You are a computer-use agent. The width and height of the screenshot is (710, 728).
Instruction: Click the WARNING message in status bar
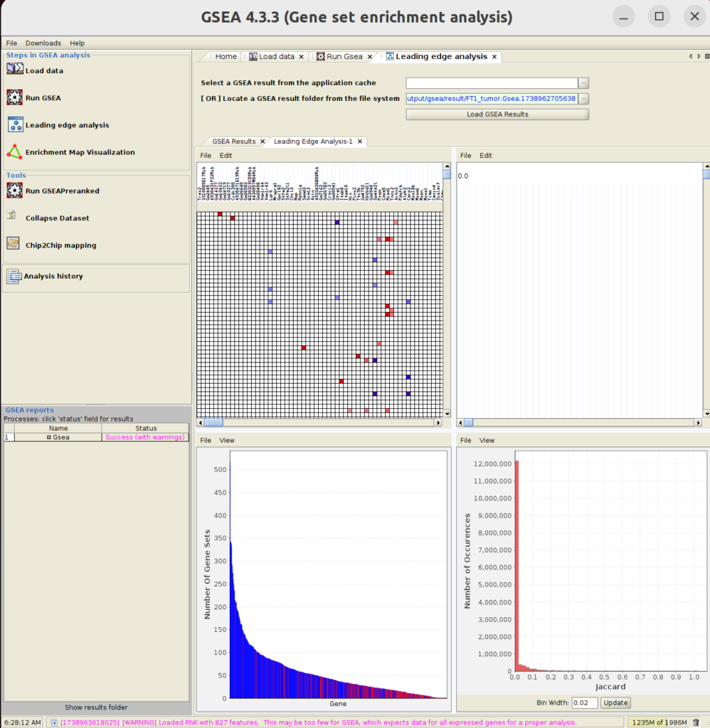tap(318, 722)
